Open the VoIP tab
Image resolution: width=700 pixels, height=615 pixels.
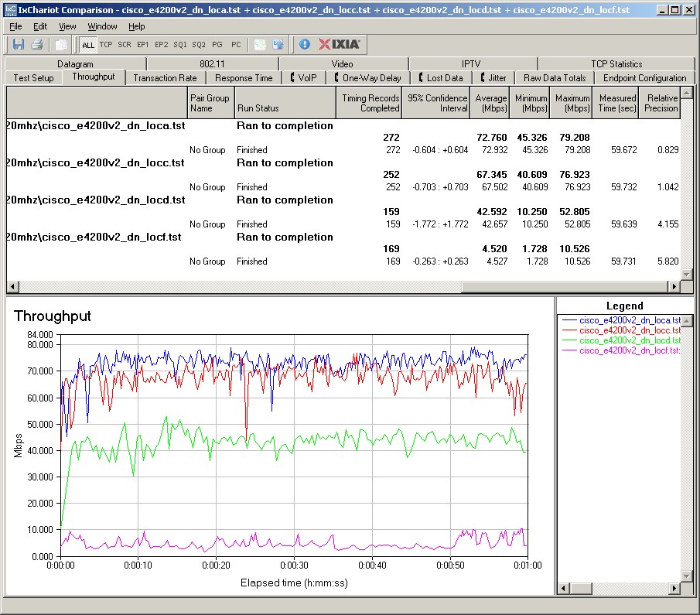(303, 77)
